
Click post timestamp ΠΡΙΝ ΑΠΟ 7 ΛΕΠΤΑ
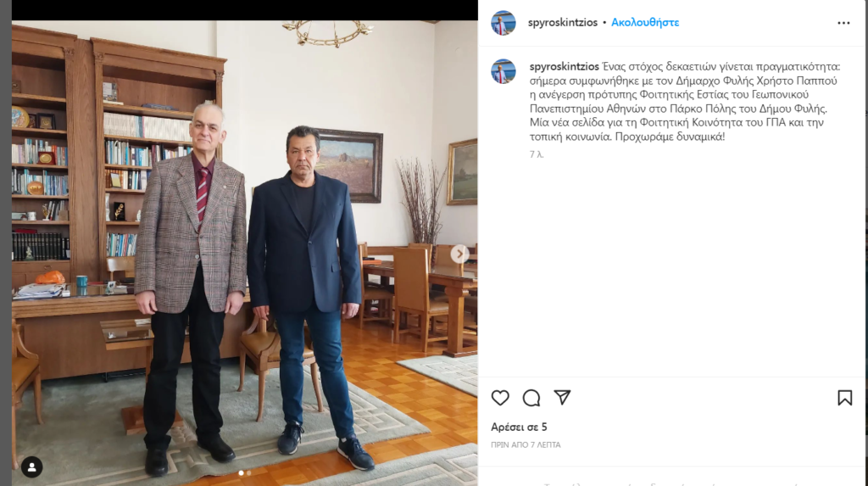(526, 444)
